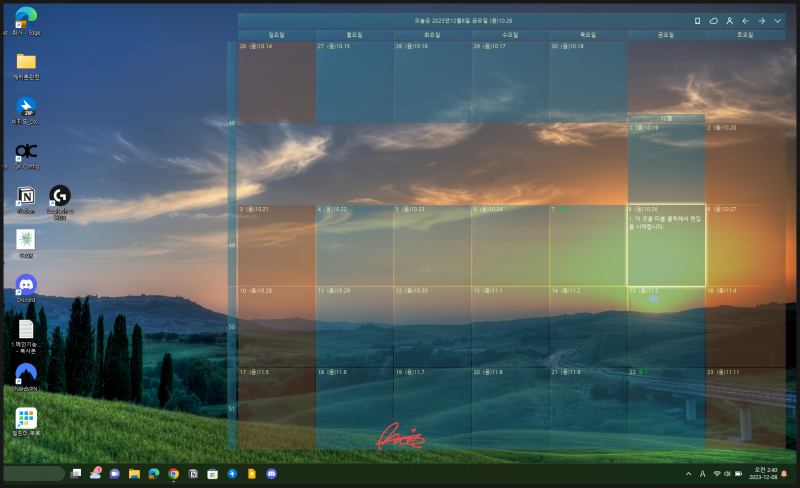Select calendar cell for December 1
This screenshot has height=488, width=800.
click(666, 164)
